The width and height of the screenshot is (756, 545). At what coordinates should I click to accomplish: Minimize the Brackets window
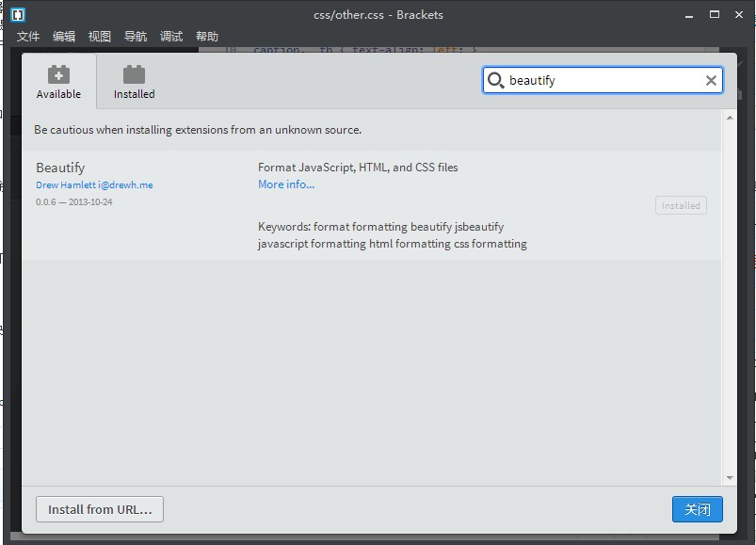[689, 15]
